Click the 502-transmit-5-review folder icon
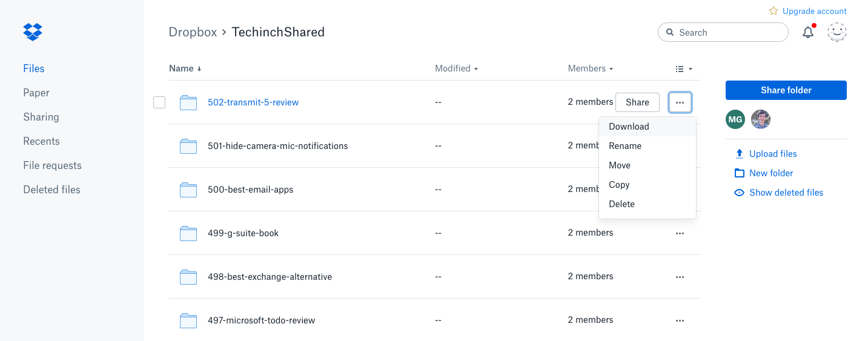 (x=188, y=102)
